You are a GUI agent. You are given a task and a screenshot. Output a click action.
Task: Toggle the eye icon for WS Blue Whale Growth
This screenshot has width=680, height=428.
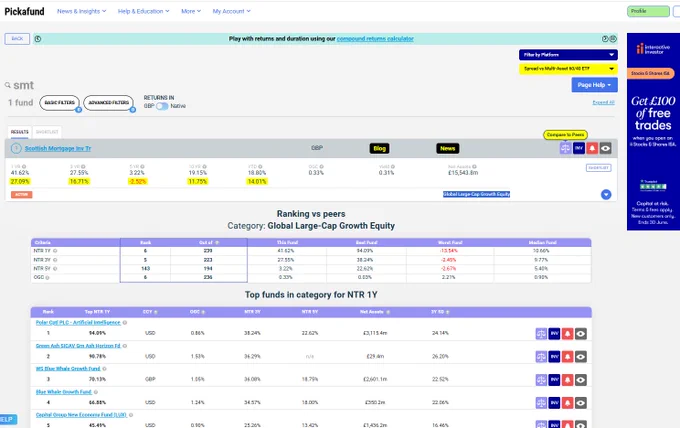[x=581, y=380]
